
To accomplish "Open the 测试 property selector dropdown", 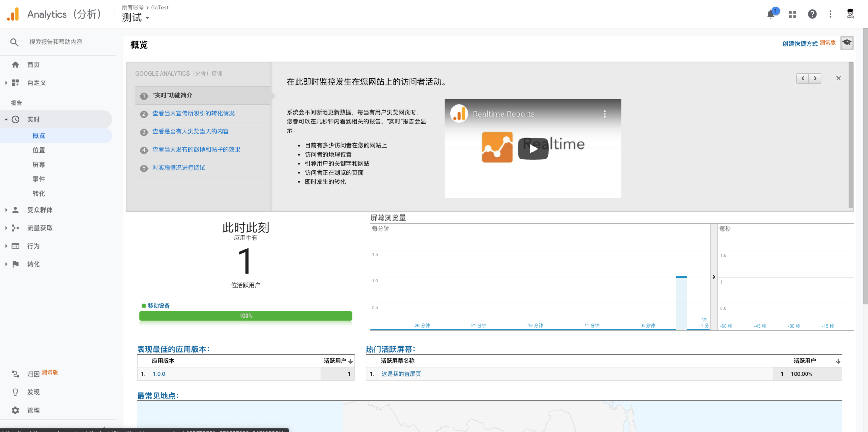I will pos(135,17).
